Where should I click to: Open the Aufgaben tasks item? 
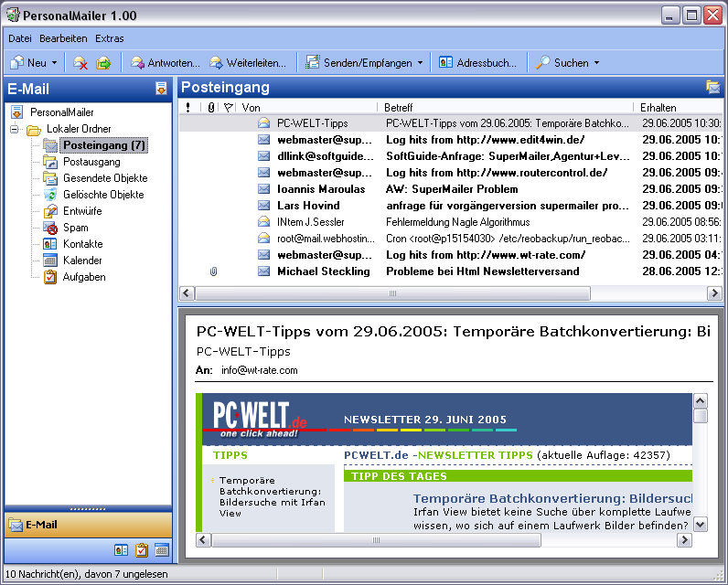pos(84,277)
